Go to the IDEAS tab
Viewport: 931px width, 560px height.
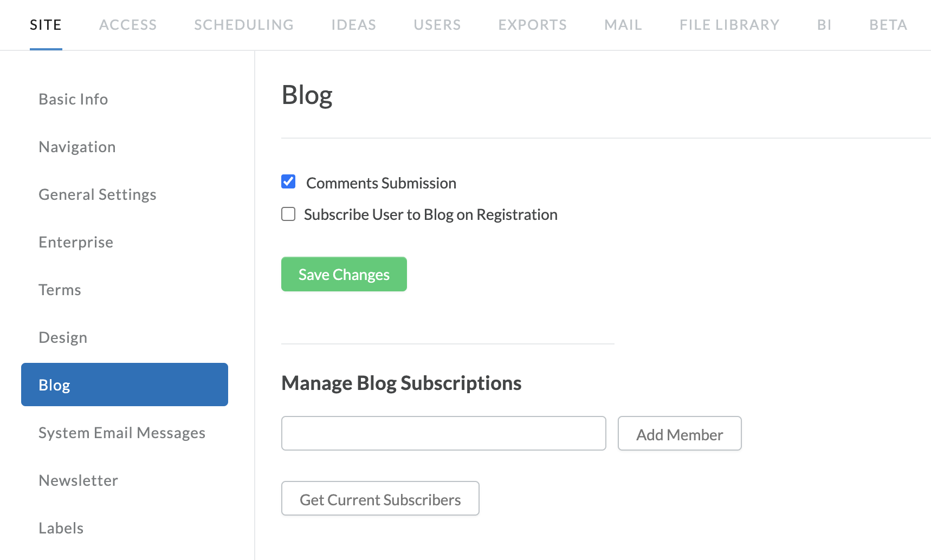[x=353, y=25]
